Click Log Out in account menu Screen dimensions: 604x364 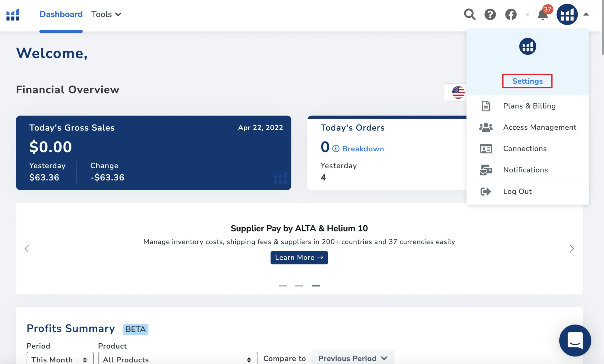click(517, 192)
